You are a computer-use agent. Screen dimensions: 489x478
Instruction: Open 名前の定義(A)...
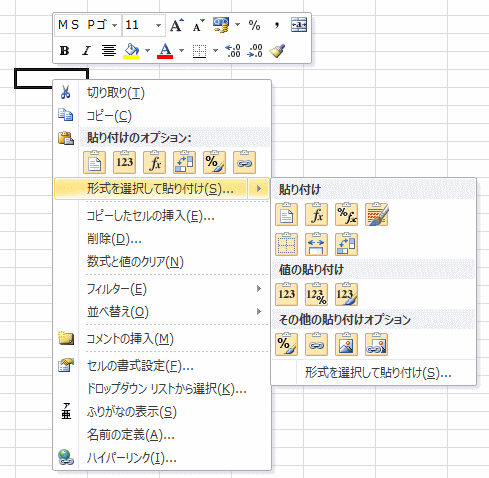162,435
